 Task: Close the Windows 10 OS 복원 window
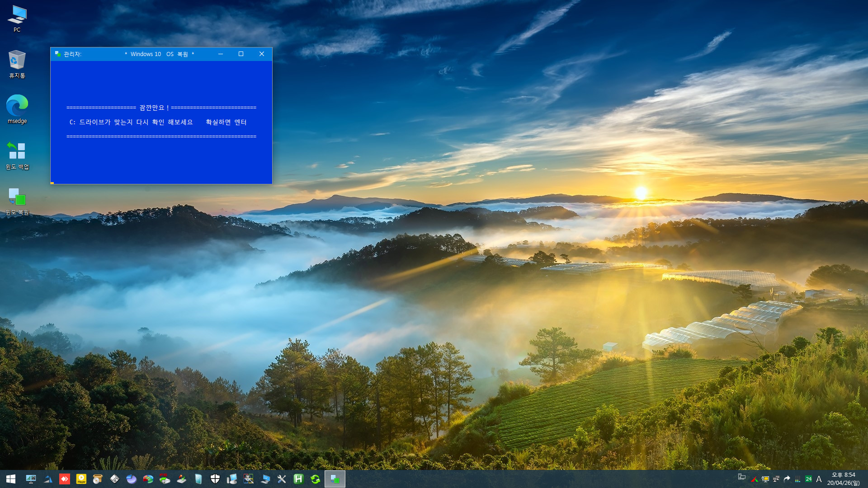[262, 54]
